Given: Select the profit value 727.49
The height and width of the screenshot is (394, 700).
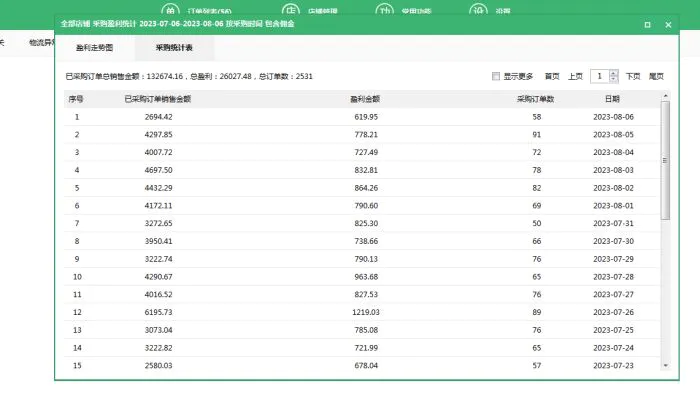Looking at the screenshot, I should [366, 153].
